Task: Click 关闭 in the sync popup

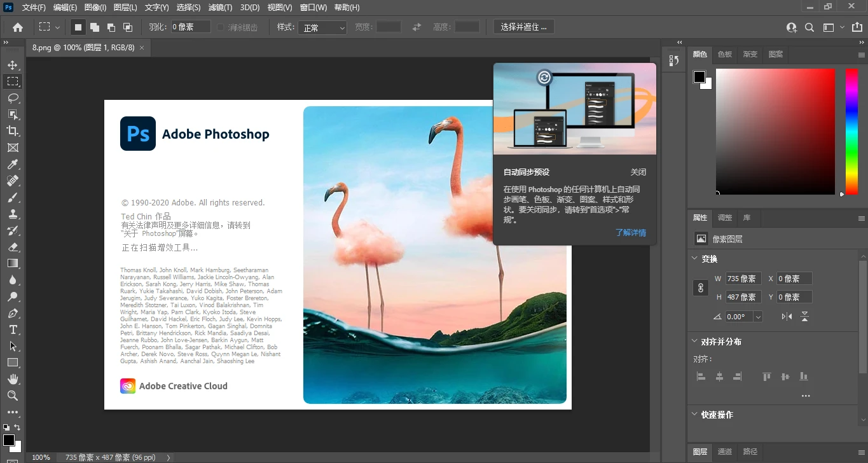Action: (x=638, y=172)
